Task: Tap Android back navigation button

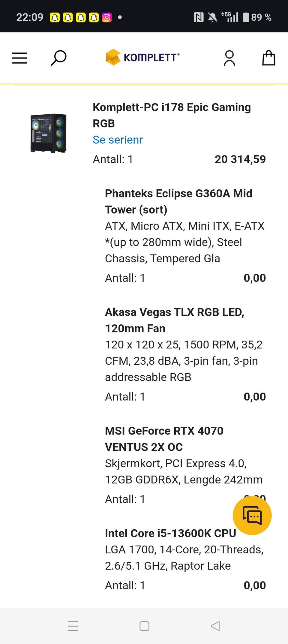Action: pyautogui.click(x=215, y=626)
